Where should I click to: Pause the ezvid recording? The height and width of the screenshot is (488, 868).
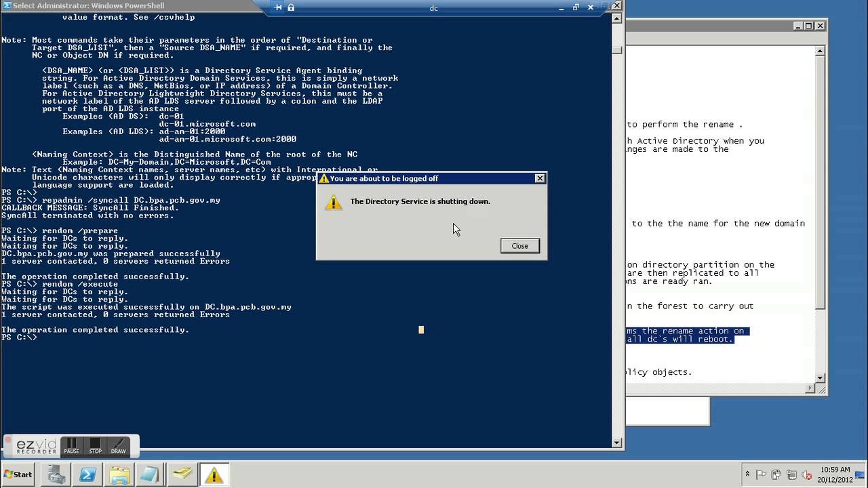click(x=71, y=446)
